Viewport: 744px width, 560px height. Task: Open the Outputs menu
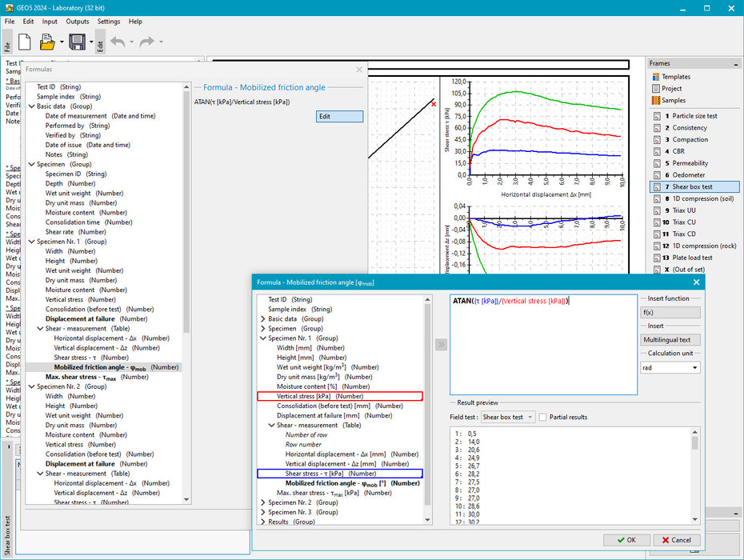click(x=78, y=22)
